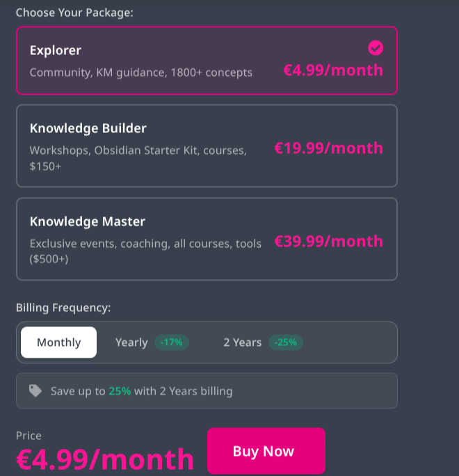
Task: Click the Knowledge Master title text
Action: (88, 221)
